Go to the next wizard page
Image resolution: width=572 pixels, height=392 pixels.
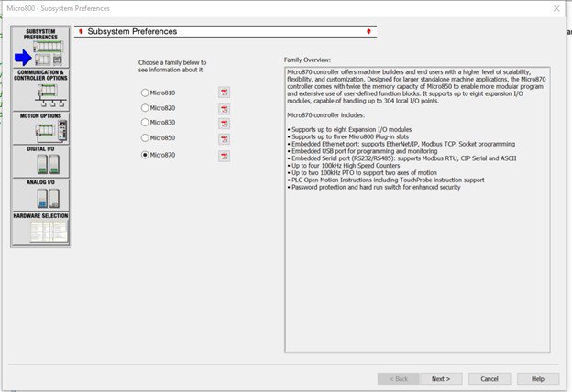tap(441, 379)
